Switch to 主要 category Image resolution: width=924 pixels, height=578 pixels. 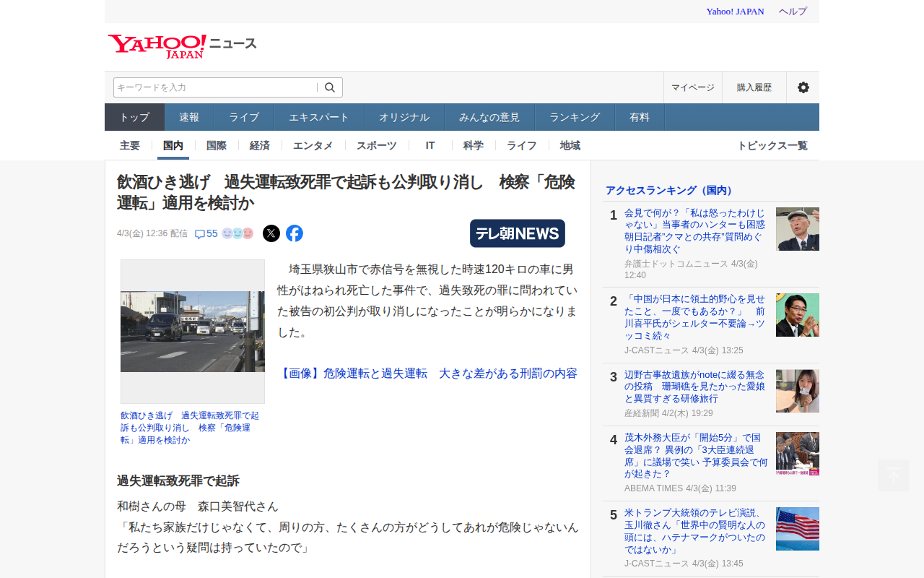coord(130,145)
